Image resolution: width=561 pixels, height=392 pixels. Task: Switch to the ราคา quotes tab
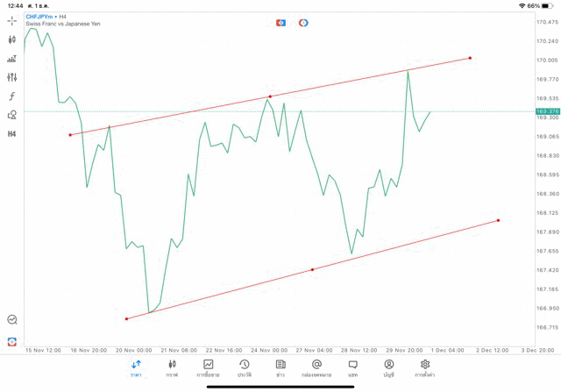(136, 368)
